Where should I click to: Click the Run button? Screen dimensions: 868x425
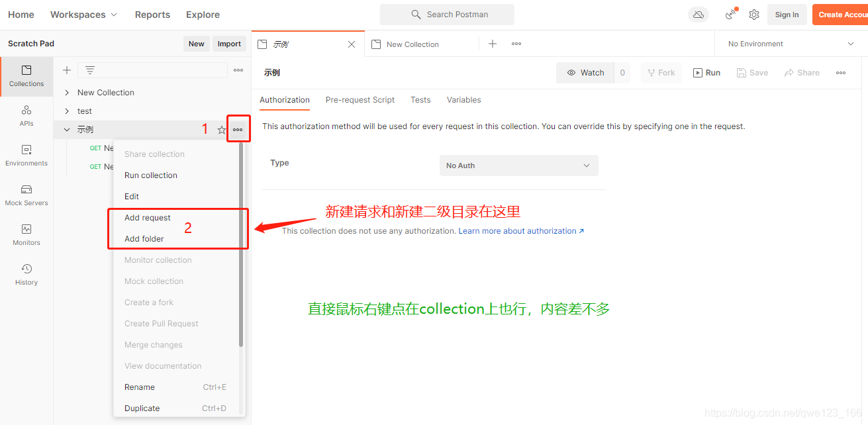(706, 73)
